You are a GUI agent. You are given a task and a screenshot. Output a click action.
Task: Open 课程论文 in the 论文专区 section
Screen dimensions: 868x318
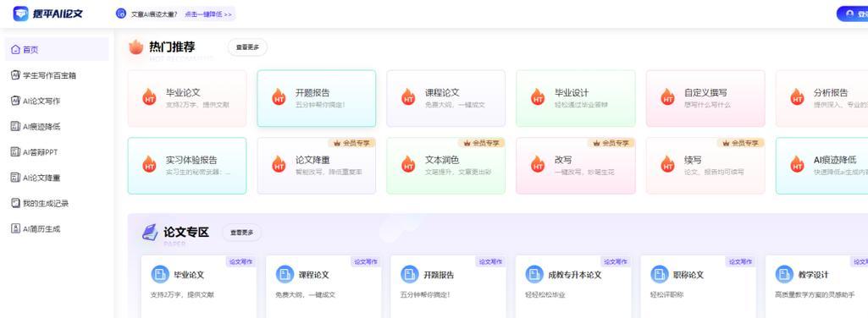click(x=323, y=287)
